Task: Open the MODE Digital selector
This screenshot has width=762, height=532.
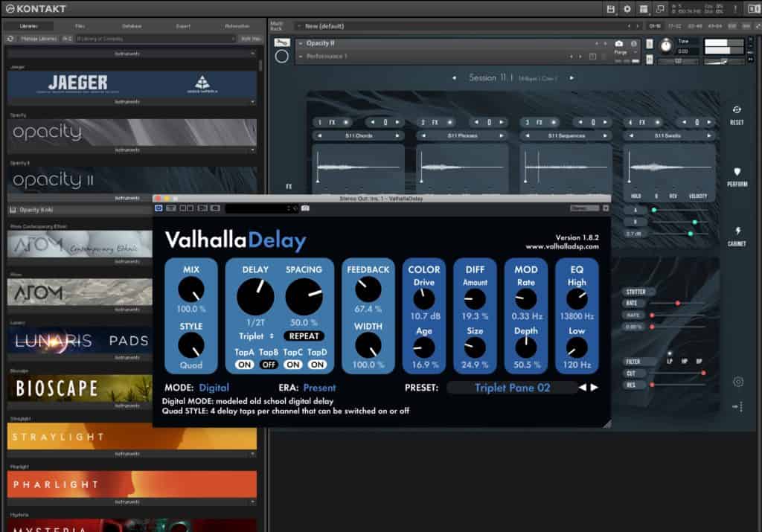Action: [x=214, y=387]
